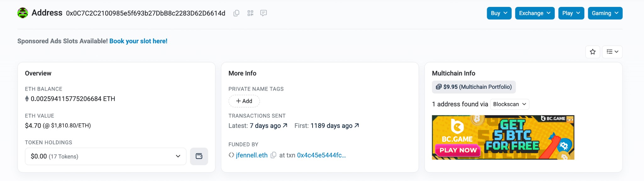This screenshot has height=181, width=644.
Task: Open the Gaming dropdown menu
Action: (x=605, y=13)
